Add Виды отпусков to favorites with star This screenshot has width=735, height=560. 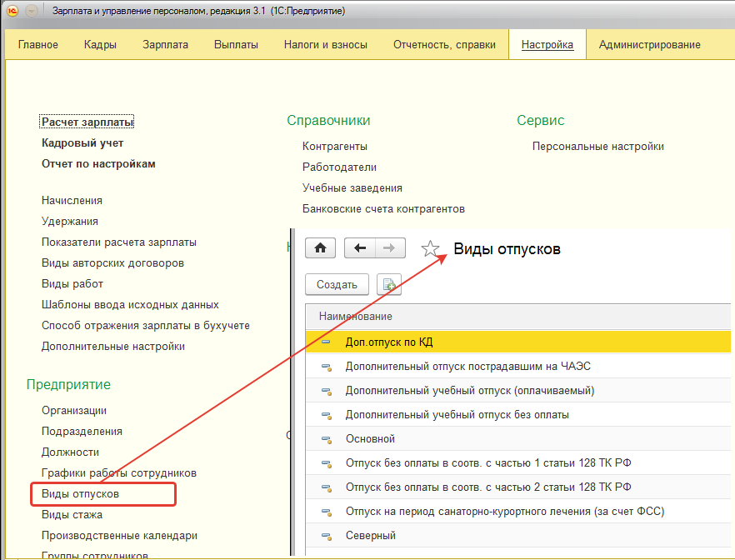[430, 249]
